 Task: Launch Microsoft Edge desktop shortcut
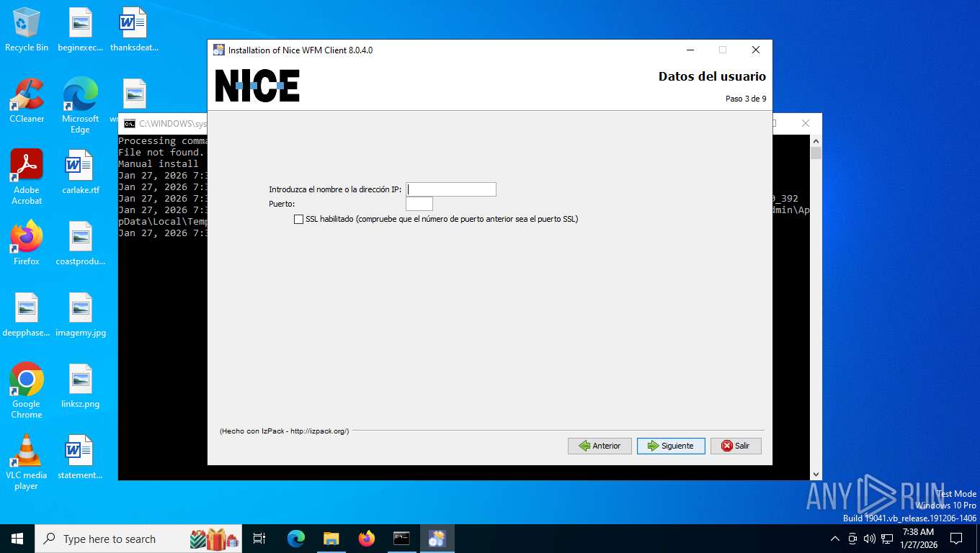pos(80,106)
